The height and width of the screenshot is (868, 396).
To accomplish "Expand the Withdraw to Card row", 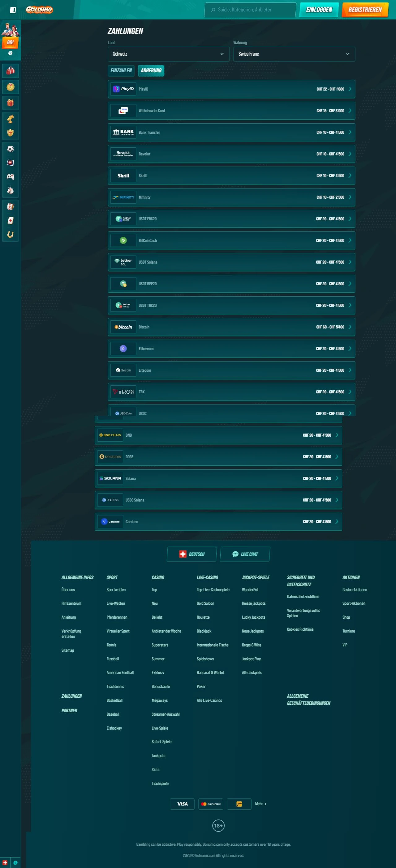I will [231, 111].
